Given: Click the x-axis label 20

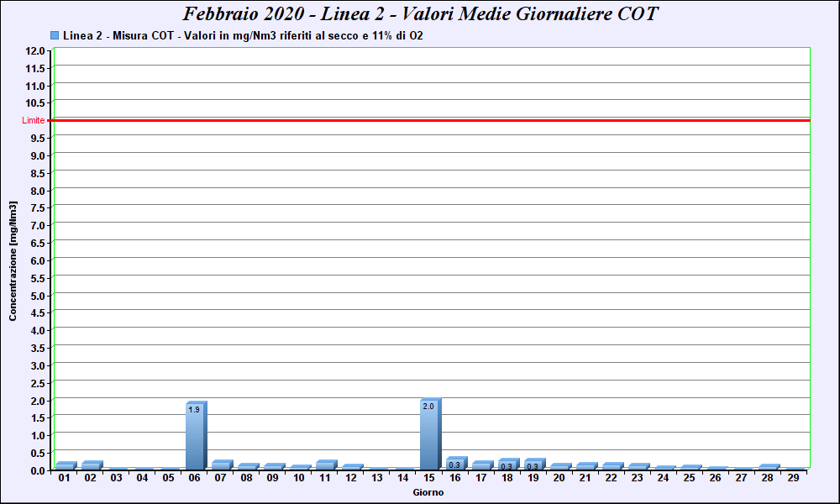Looking at the screenshot, I should (x=559, y=478).
